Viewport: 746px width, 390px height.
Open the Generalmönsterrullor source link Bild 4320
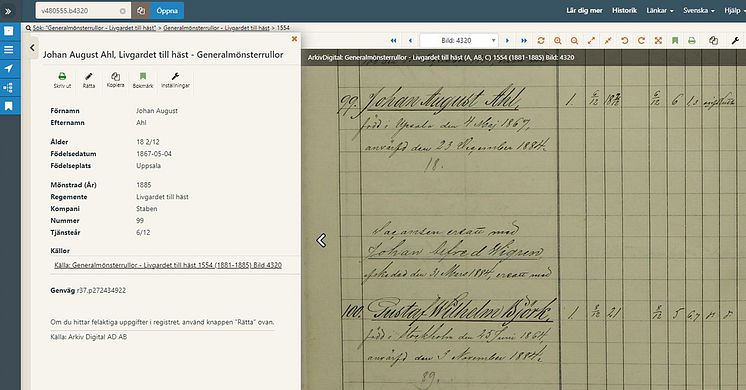(168, 265)
